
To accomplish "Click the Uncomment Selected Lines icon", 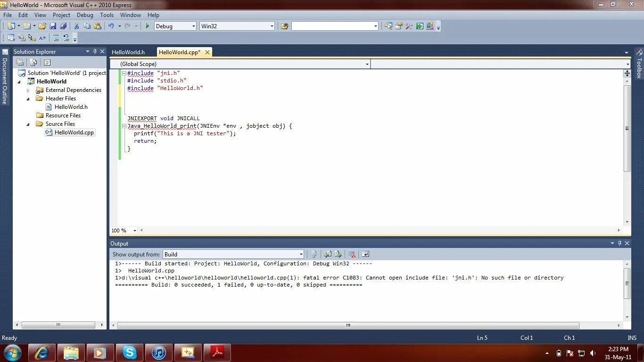I will point(66,38).
